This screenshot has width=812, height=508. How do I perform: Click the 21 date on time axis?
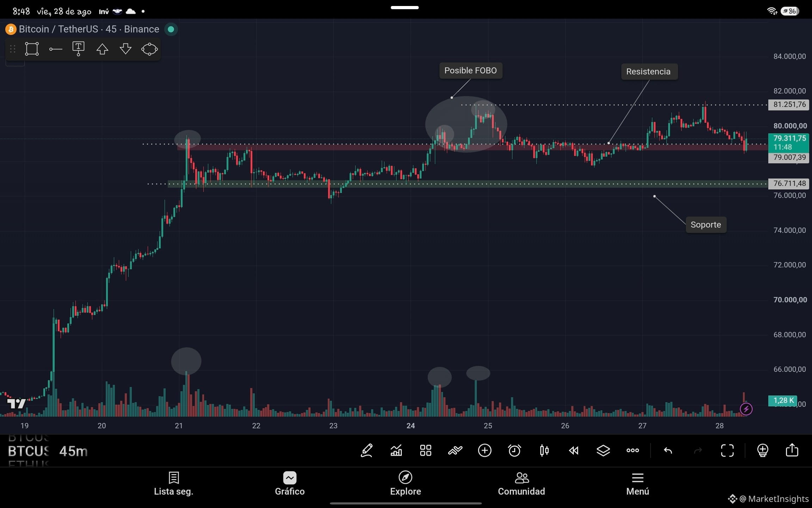click(x=179, y=426)
